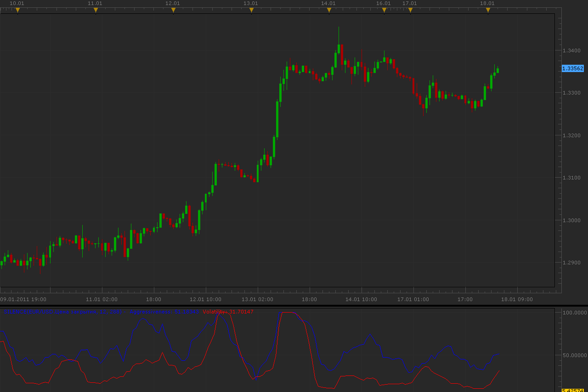This screenshot has height=392, width=588.
Task: Click the 11.01 date marker triangle
Action: pyautogui.click(x=96, y=10)
